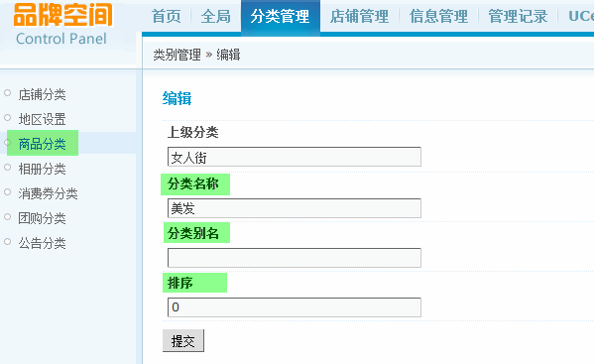595x364 pixels.
Task: Open the 管理记录 tab
Action: click(518, 16)
